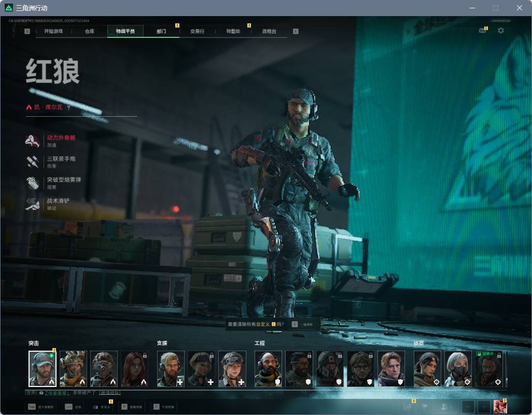Screen dimensions: 532x415
Task: Click the previous-tab key icon left of 开始游戏
Action: [27, 31]
